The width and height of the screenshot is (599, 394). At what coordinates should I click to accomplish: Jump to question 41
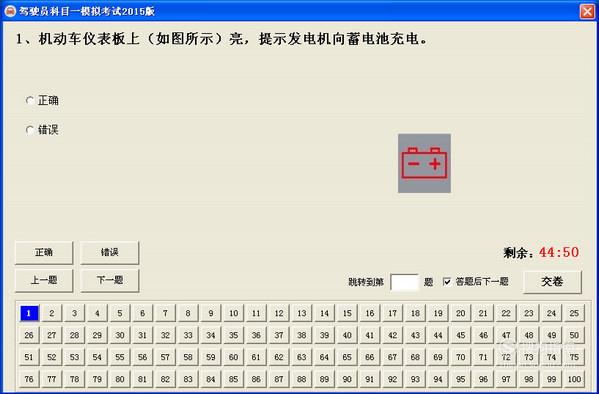point(369,335)
